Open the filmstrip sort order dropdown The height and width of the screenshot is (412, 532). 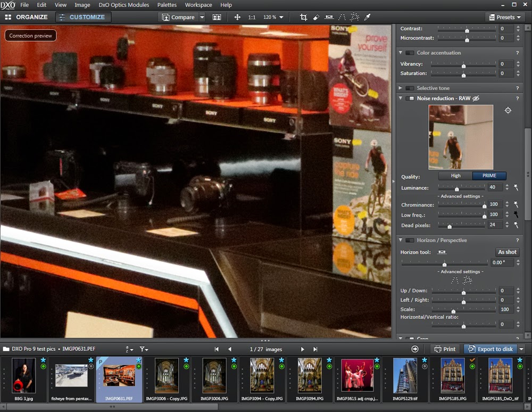tap(129, 349)
